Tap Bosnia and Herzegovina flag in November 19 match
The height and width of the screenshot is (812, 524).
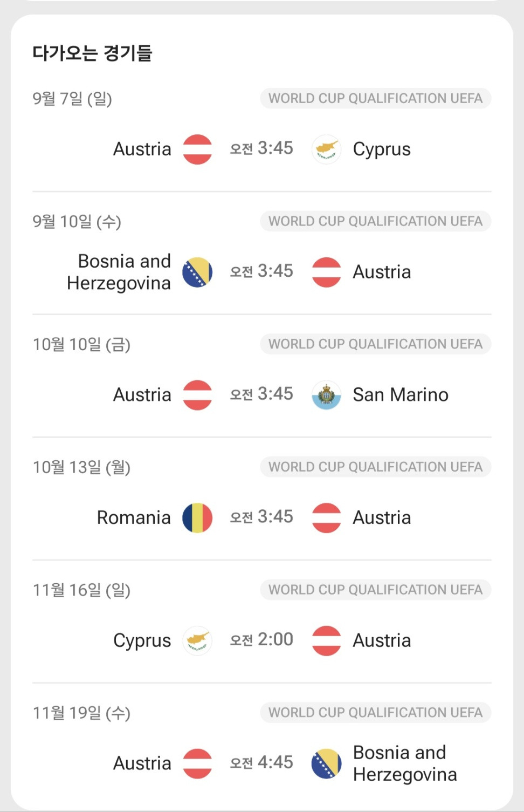click(x=327, y=763)
